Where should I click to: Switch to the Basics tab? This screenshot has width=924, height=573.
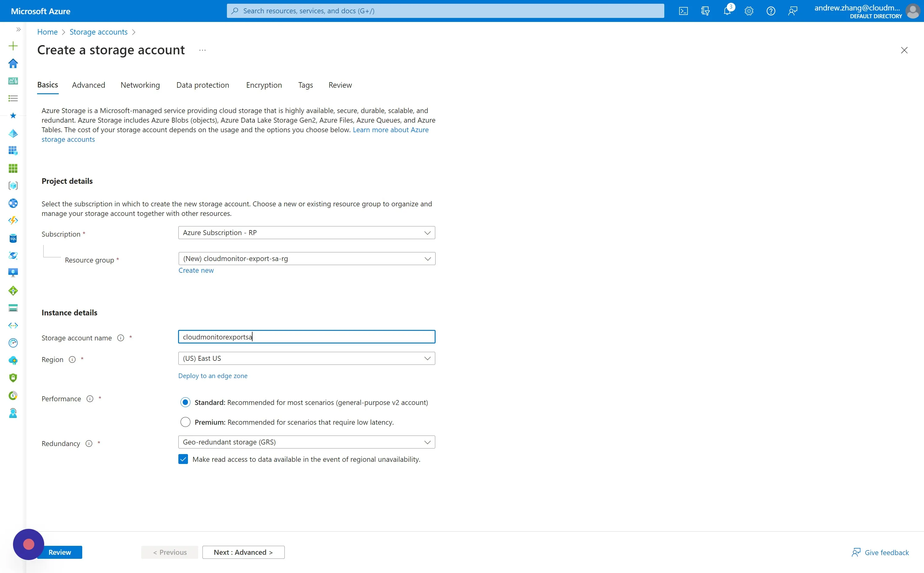pyautogui.click(x=48, y=85)
